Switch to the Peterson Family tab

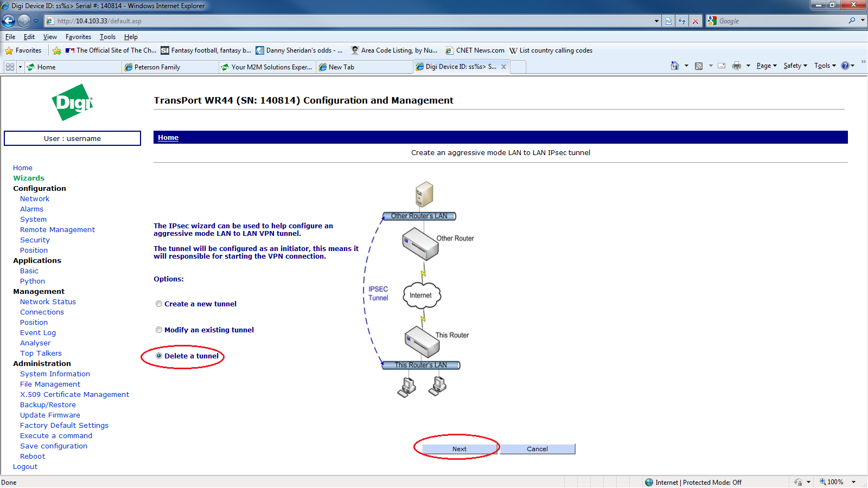169,67
